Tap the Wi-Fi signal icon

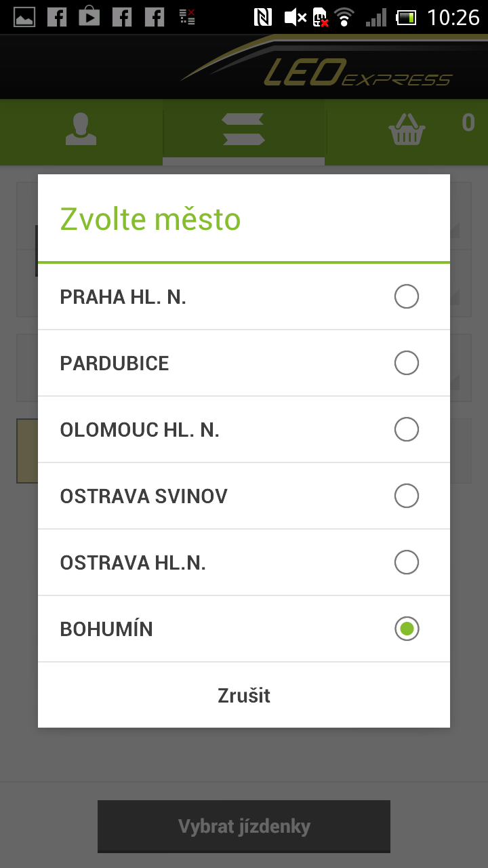click(344, 17)
